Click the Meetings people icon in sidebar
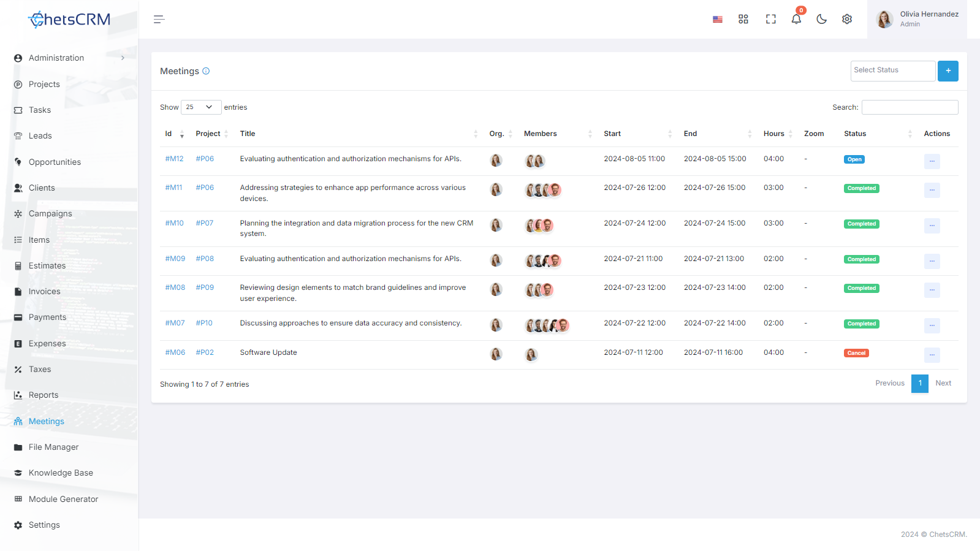Screen dimensions: 980x551 tap(18, 422)
